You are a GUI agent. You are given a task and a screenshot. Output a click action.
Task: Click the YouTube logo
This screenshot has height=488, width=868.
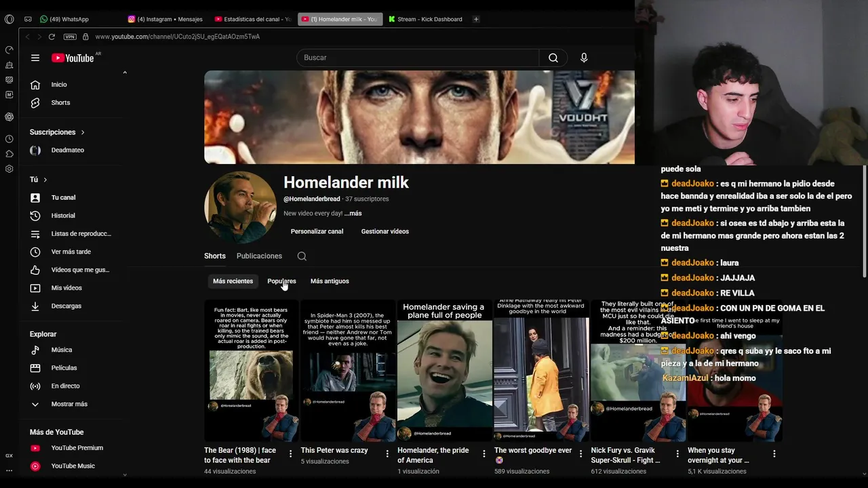point(73,58)
